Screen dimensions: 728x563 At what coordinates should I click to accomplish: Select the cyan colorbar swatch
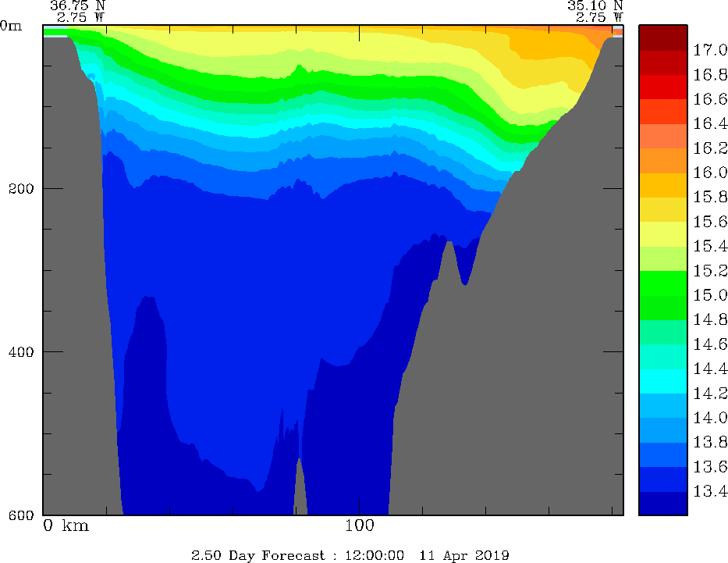point(663,381)
